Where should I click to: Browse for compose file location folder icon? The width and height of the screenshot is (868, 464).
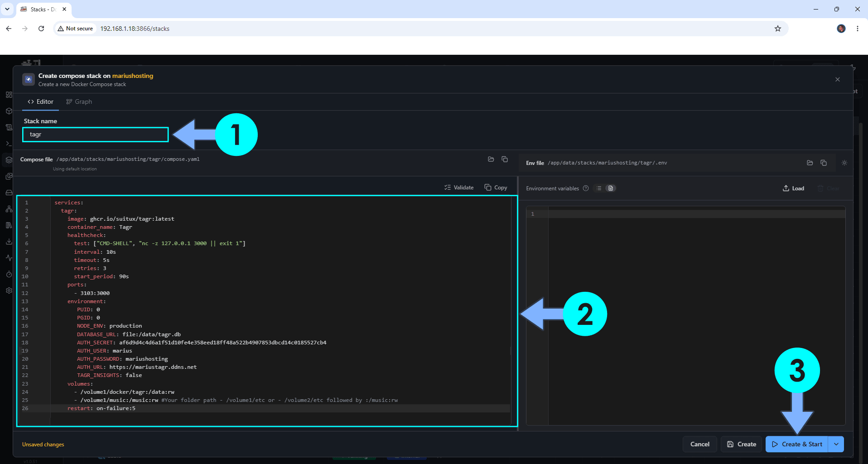tap(491, 159)
